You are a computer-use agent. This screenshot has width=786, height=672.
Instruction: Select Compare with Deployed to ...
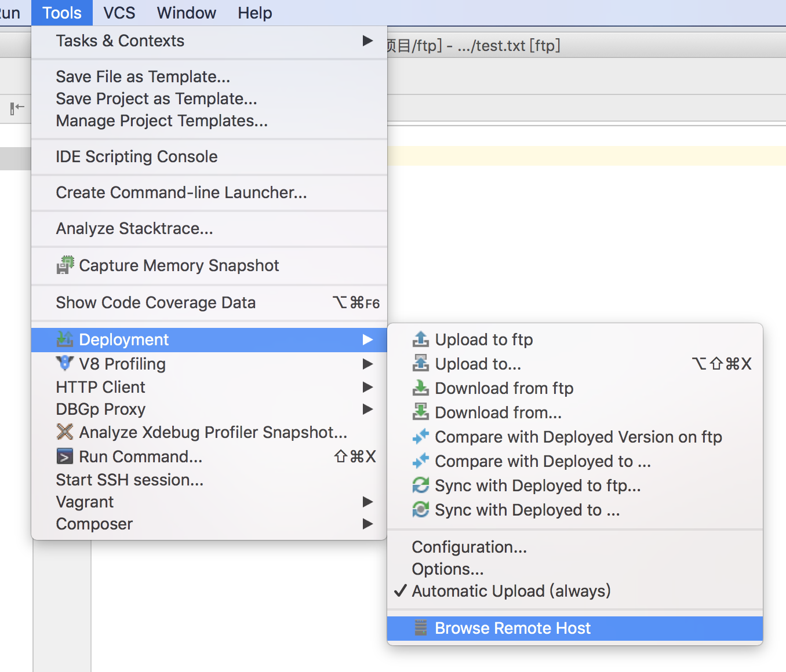coord(575,461)
